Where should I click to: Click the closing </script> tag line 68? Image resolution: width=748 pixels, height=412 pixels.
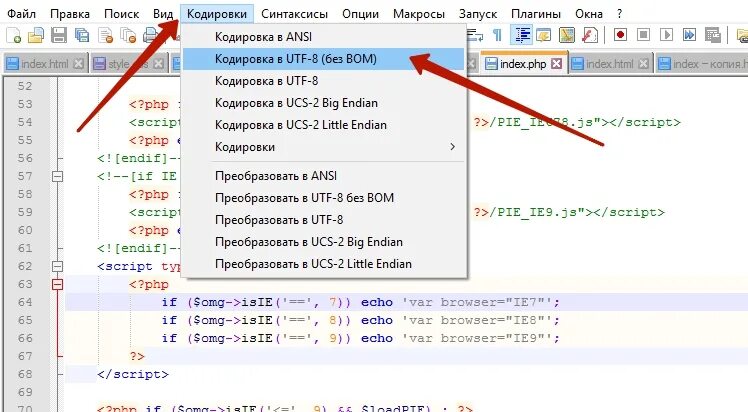click(x=133, y=374)
